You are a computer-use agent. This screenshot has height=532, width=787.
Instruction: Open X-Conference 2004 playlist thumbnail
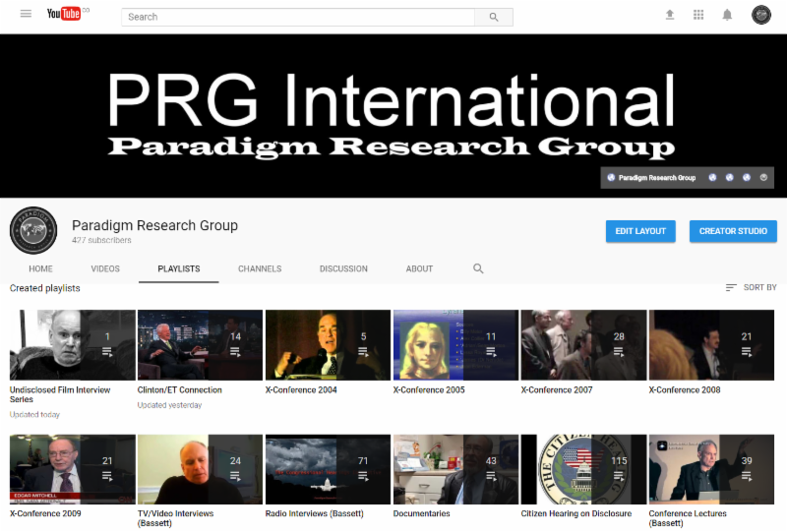tap(328, 345)
